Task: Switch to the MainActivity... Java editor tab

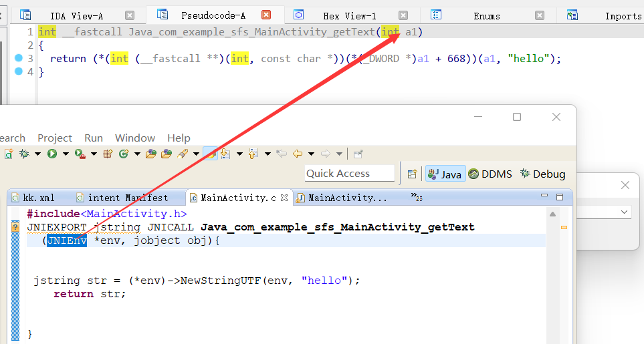Action: pyautogui.click(x=342, y=198)
